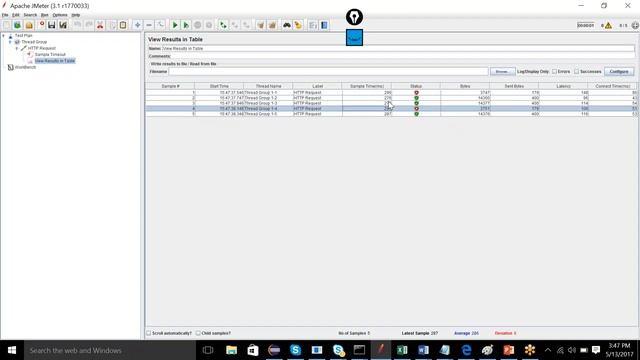The width and height of the screenshot is (640, 360).
Task: Click the Status column header
Action: click(x=416, y=86)
